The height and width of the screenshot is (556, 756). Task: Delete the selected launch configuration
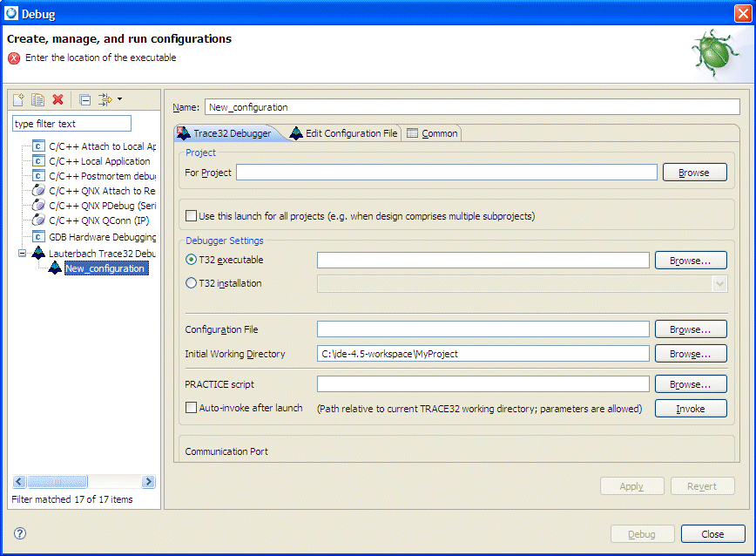(56, 99)
